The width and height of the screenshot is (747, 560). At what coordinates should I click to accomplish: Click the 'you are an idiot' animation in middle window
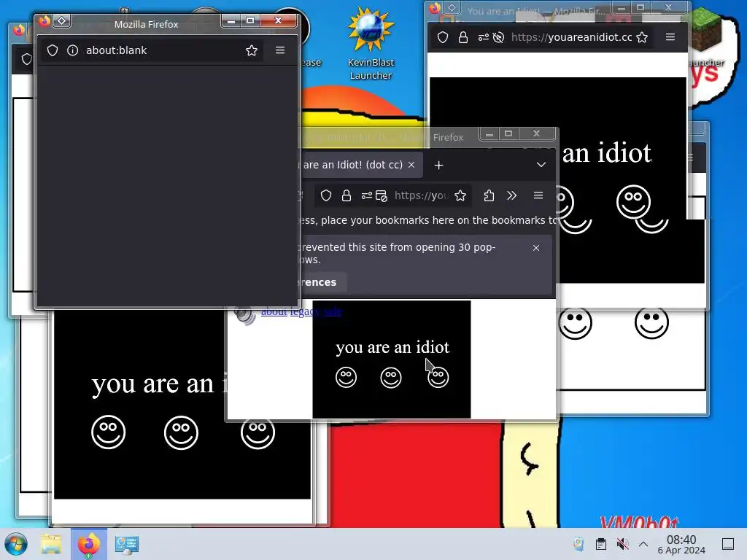pos(392,359)
